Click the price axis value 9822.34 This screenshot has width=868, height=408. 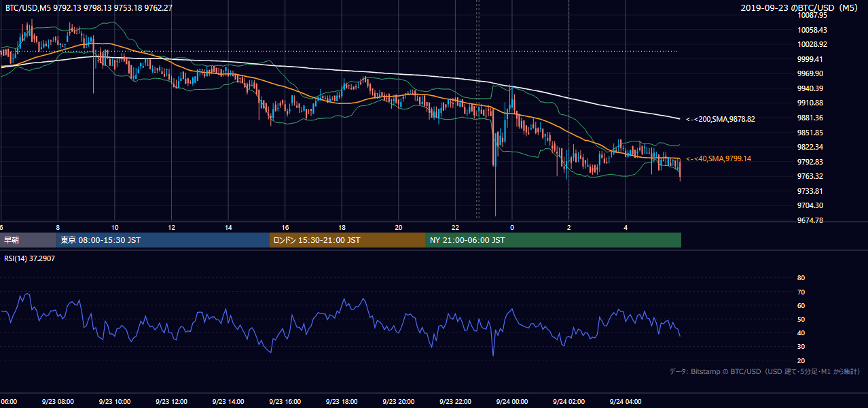(x=810, y=147)
